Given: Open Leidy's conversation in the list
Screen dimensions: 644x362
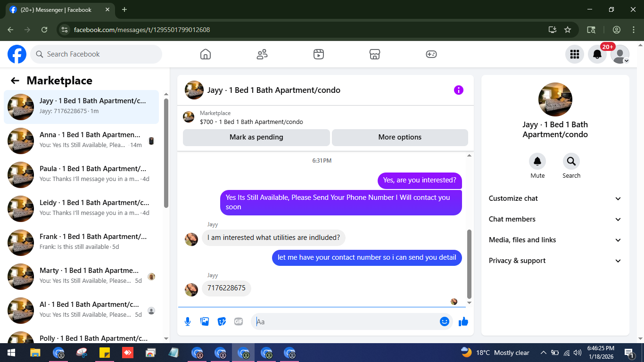Looking at the screenshot, I should (82, 209).
